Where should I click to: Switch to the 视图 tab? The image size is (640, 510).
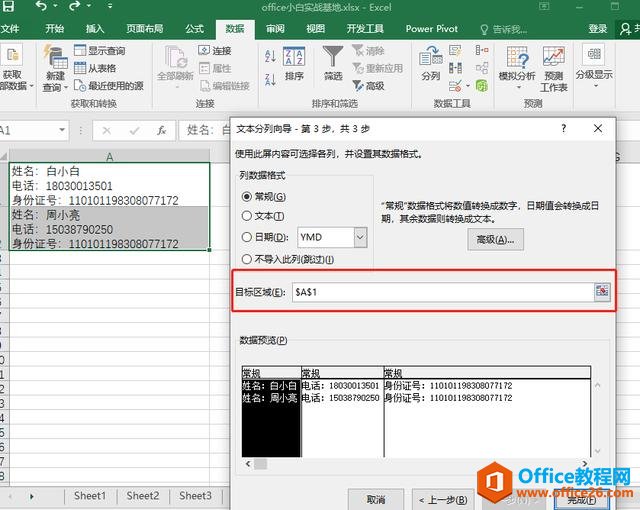point(316,29)
